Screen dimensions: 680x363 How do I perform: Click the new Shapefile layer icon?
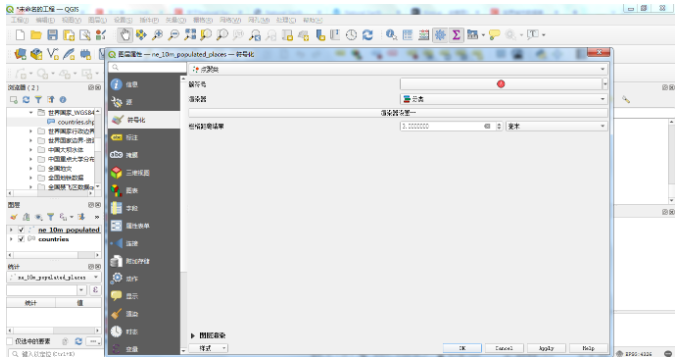53,54
